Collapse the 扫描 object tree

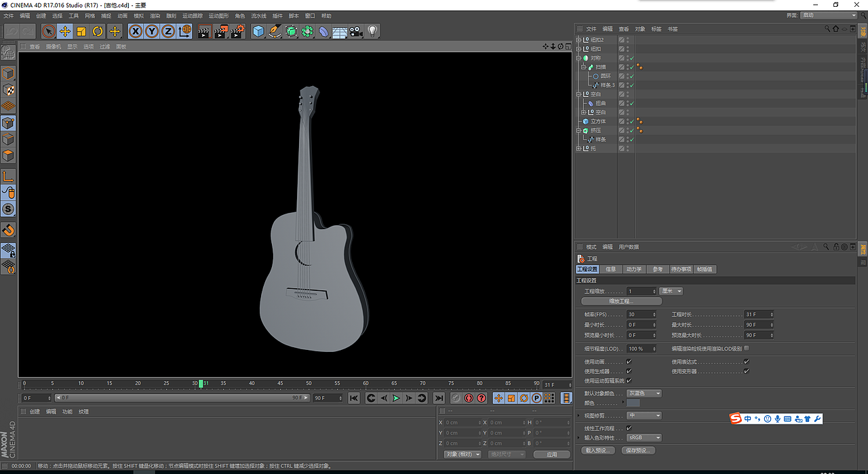[x=583, y=67]
